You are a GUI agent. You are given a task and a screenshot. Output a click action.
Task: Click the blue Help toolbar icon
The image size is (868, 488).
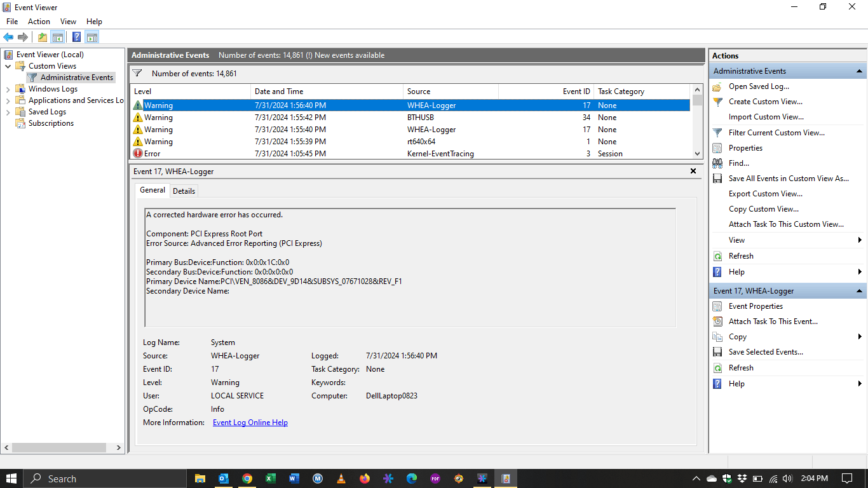point(76,37)
